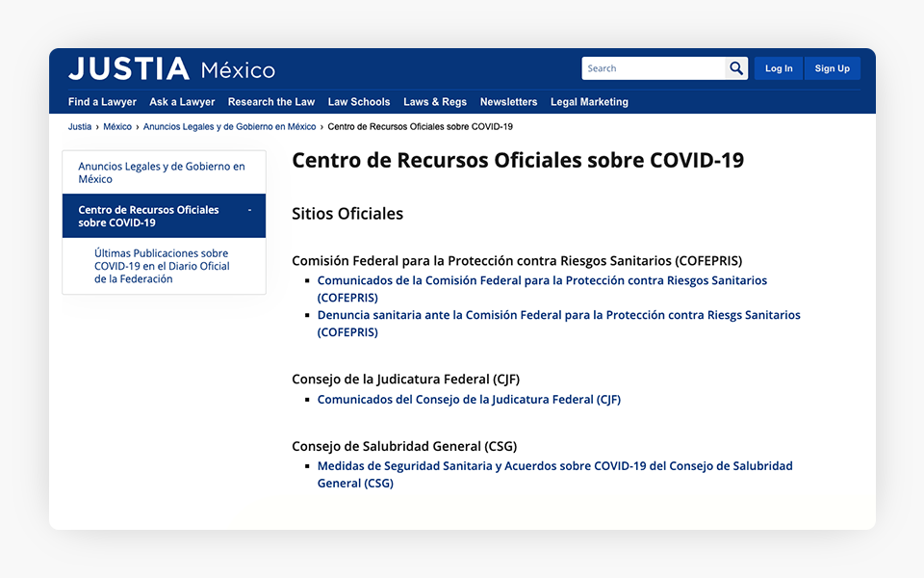Open the Find a Lawyer menu

102,102
